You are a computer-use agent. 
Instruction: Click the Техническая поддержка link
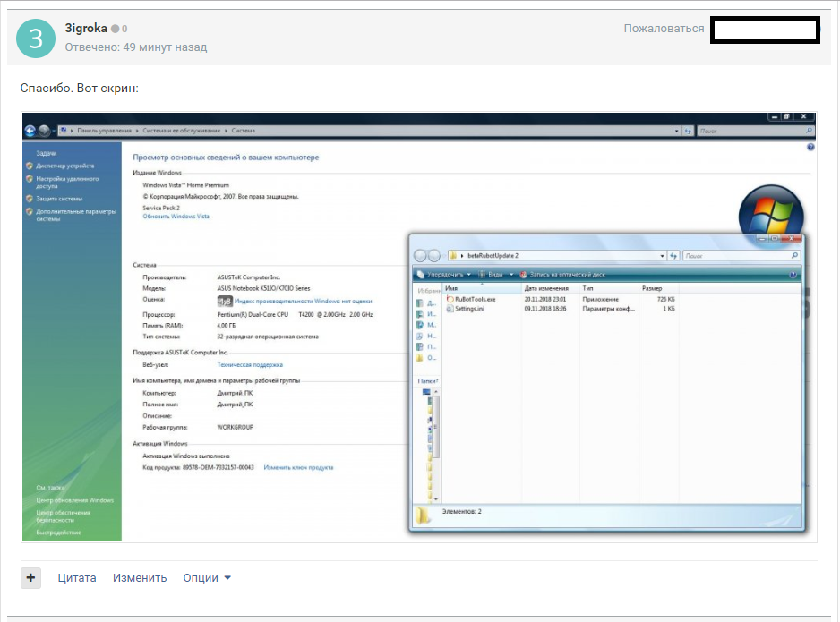250,365
